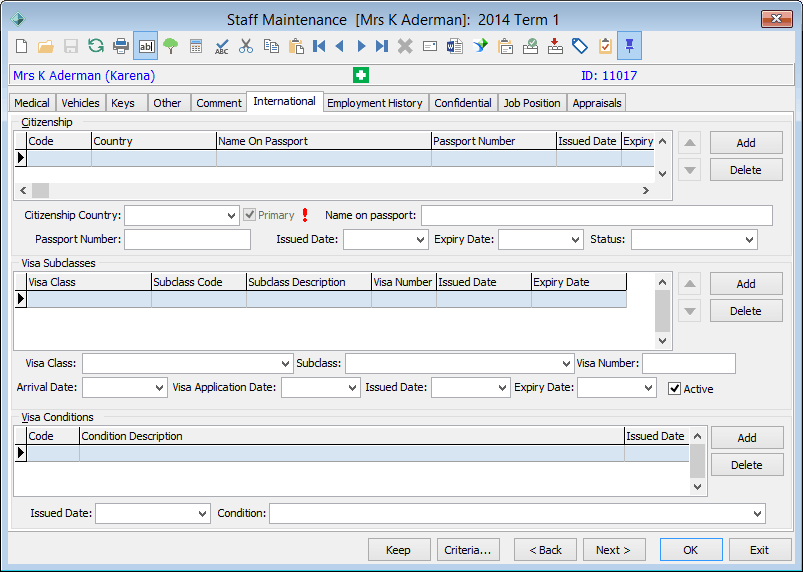The height and width of the screenshot is (572, 803).
Task: Click the New record icon
Action: [22, 46]
